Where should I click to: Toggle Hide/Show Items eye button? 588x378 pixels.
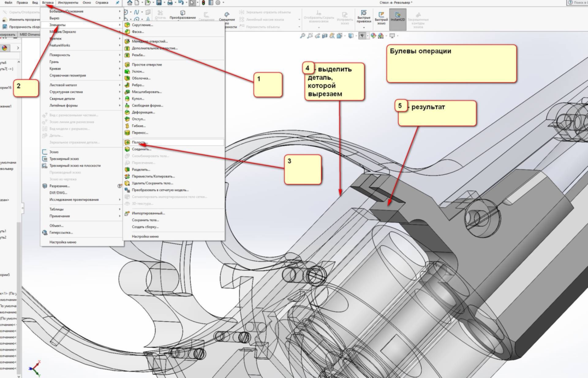362,36
